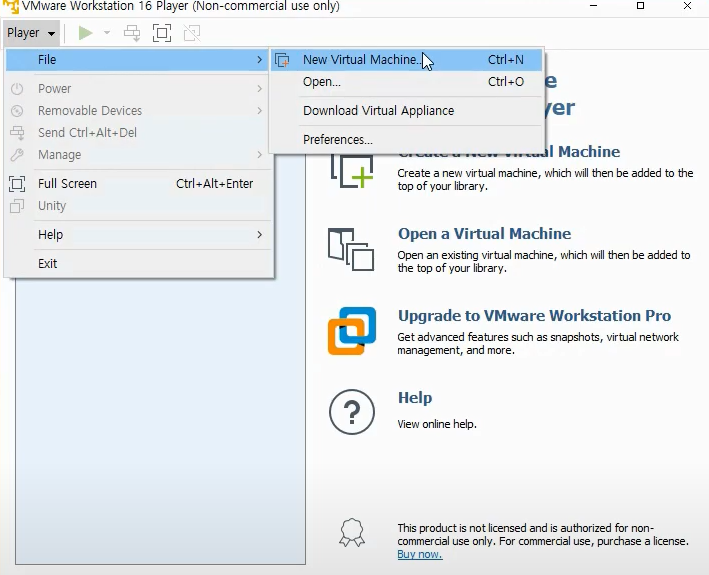Click the Removable Devices menu item
The height and width of the screenshot is (575, 709).
pyautogui.click(x=138, y=111)
